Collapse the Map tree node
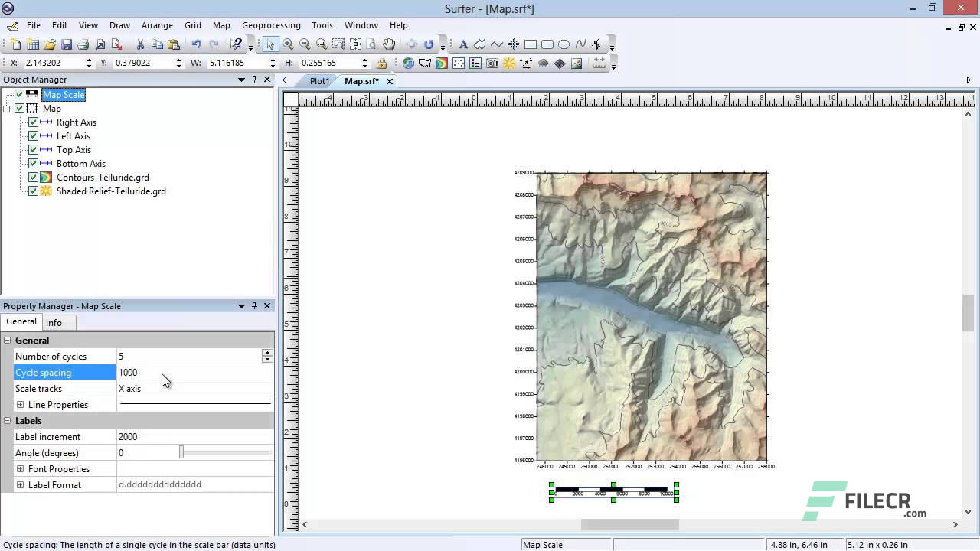 coord(7,109)
